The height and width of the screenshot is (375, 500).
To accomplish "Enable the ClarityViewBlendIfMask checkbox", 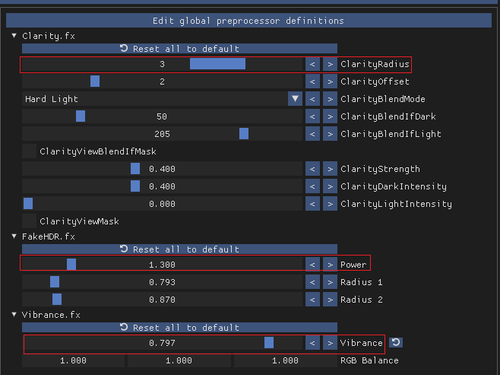I will (29, 151).
